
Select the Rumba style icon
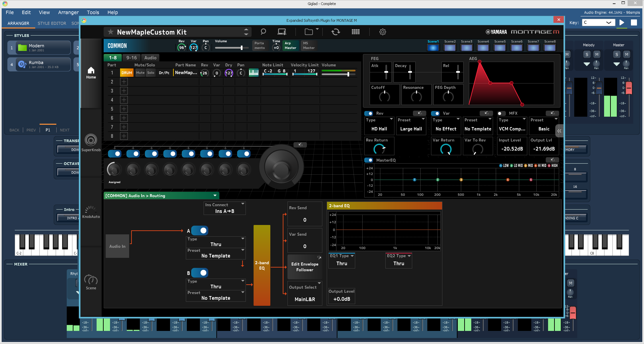click(x=22, y=64)
